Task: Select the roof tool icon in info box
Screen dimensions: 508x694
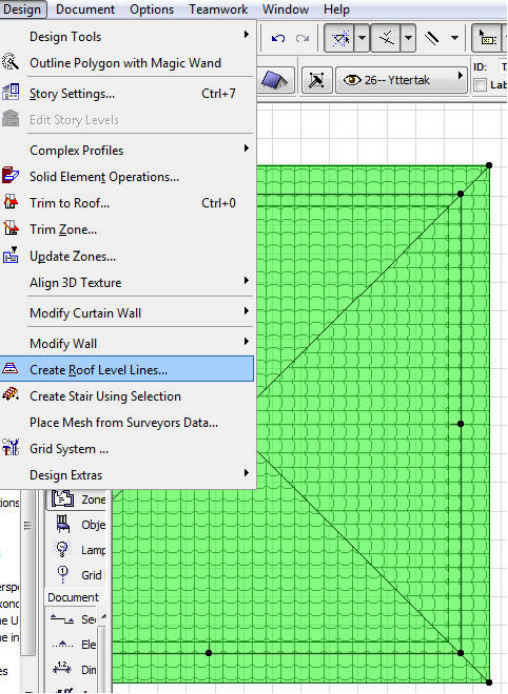Action: [274, 81]
